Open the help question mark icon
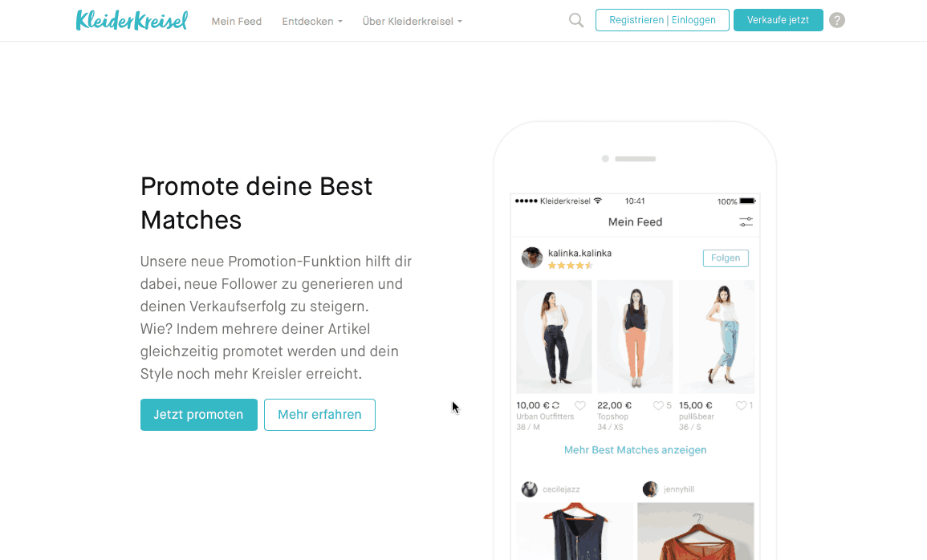927x560 pixels. (x=836, y=20)
